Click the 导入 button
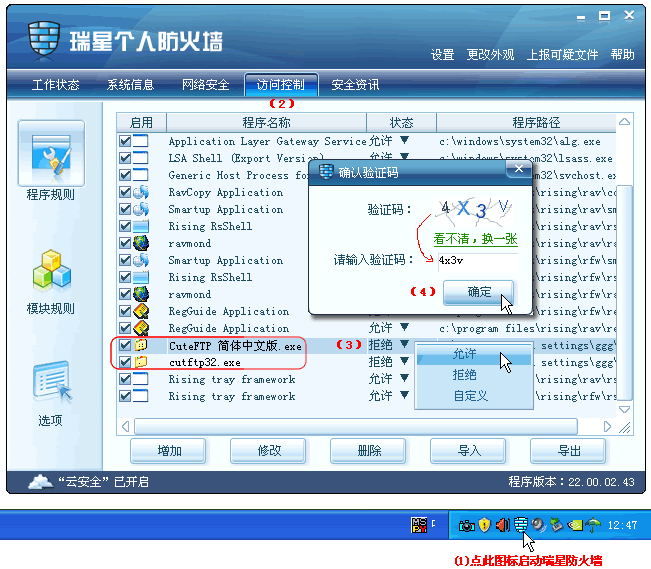This screenshot has width=651, height=569. click(x=468, y=451)
